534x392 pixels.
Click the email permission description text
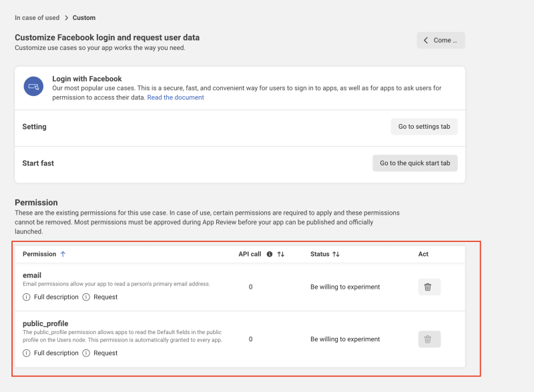pos(116,284)
